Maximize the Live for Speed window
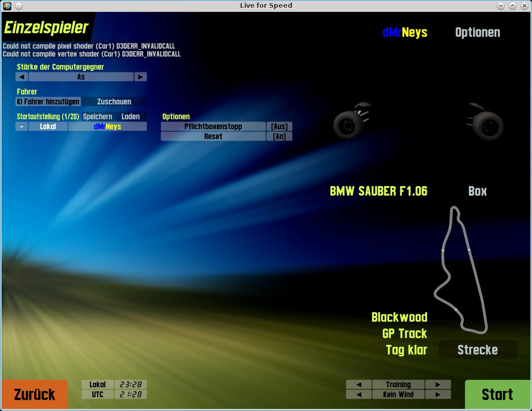 tap(513, 6)
